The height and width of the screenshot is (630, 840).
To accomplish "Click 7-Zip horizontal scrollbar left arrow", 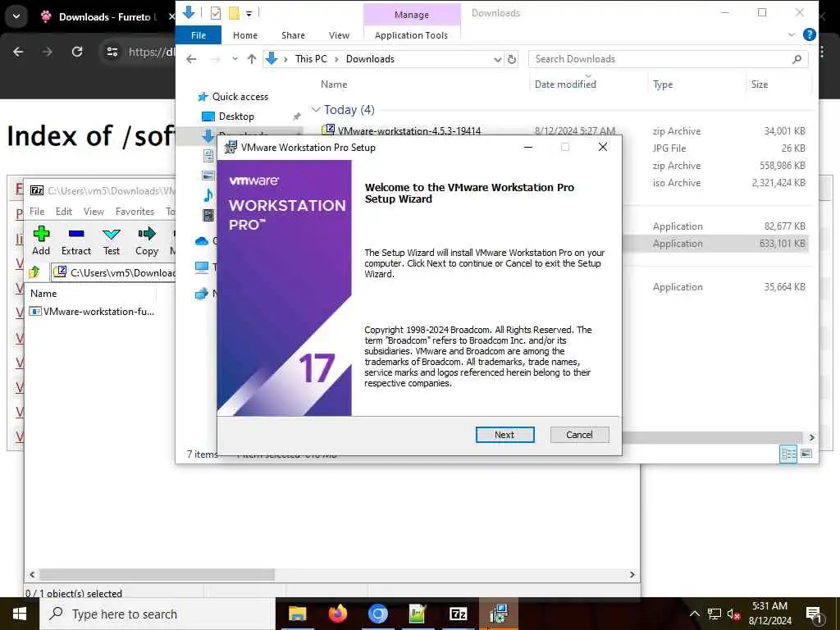I will pyautogui.click(x=32, y=574).
